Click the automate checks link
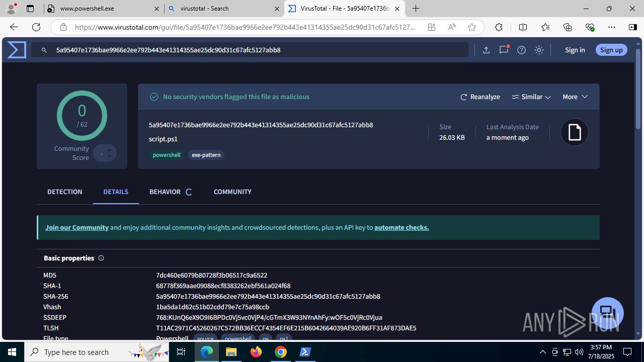Viewport: 644px width, 362px height. pyautogui.click(x=401, y=227)
